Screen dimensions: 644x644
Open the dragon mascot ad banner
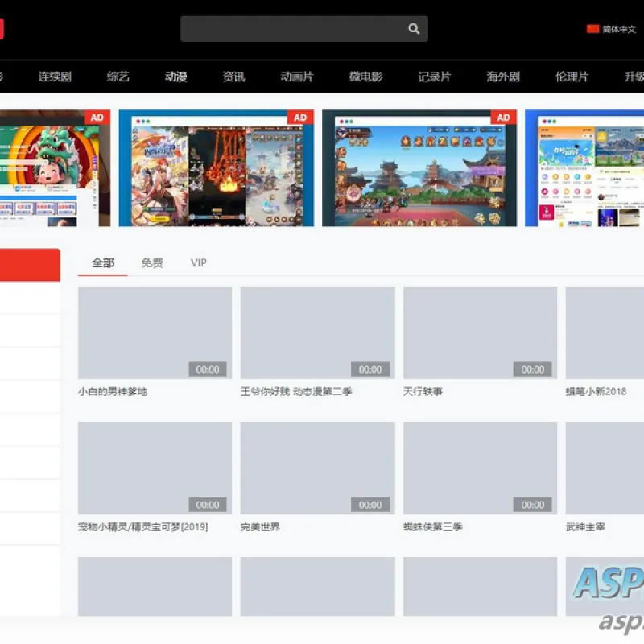55,168
